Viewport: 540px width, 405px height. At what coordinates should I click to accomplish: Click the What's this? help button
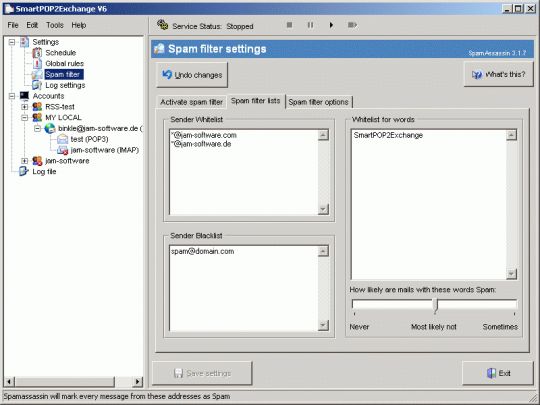pyautogui.click(x=498, y=74)
